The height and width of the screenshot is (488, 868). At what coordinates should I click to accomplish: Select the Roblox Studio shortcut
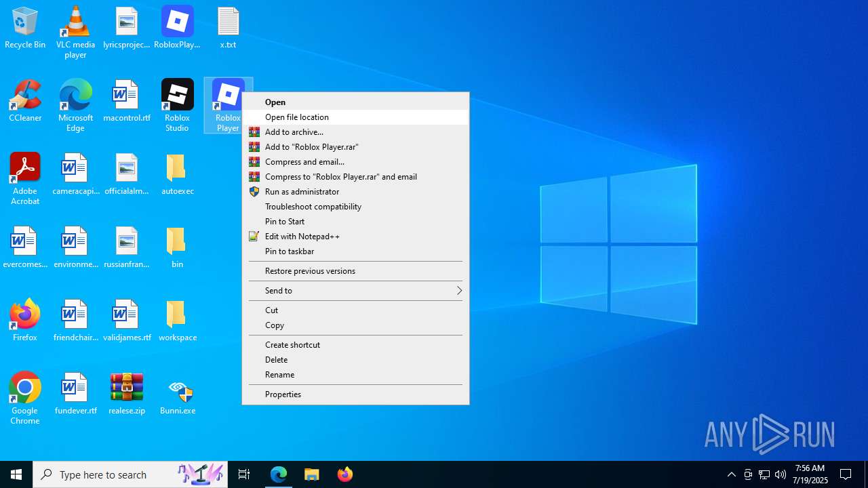pos(177,105)
